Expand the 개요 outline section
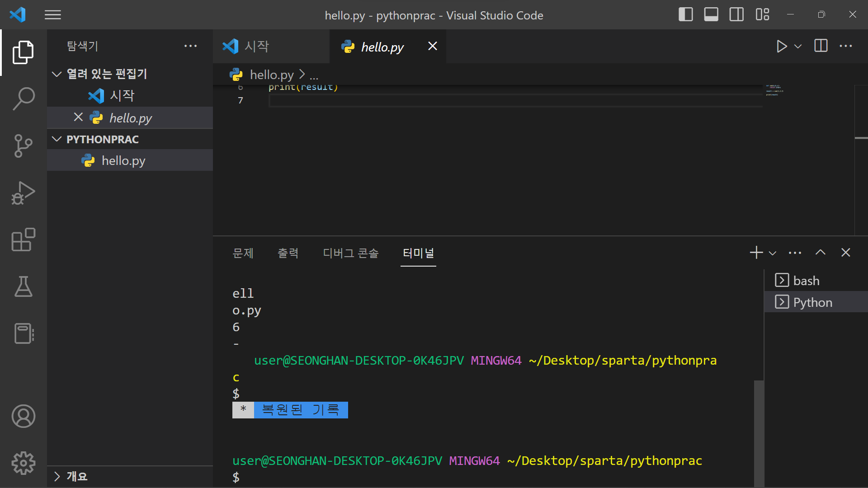The height and width of the screenshot is (488, 868). tap(130, 476)
